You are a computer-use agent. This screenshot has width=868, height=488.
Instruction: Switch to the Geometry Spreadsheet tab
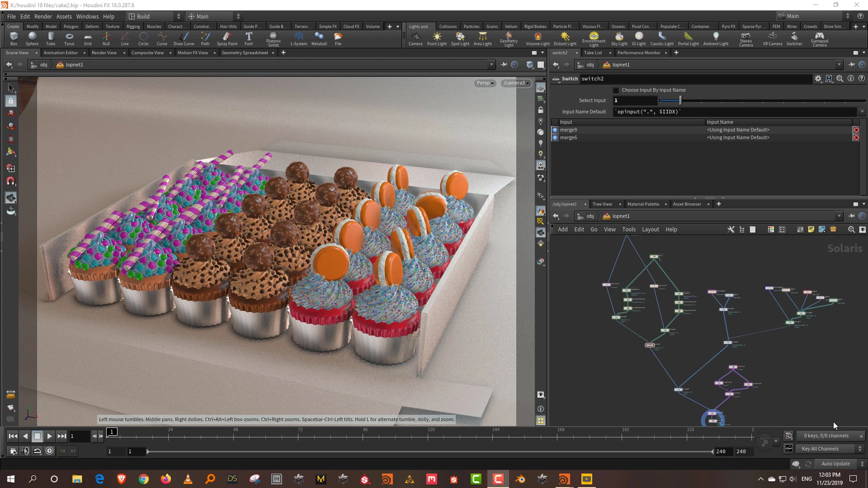[245, 52]
